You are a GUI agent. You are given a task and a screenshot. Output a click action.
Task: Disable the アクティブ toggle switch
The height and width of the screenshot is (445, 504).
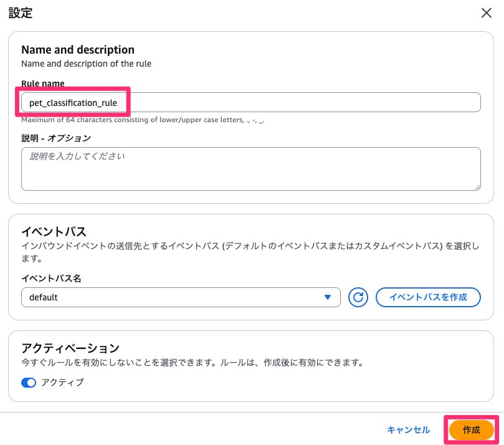click(29, 382)
